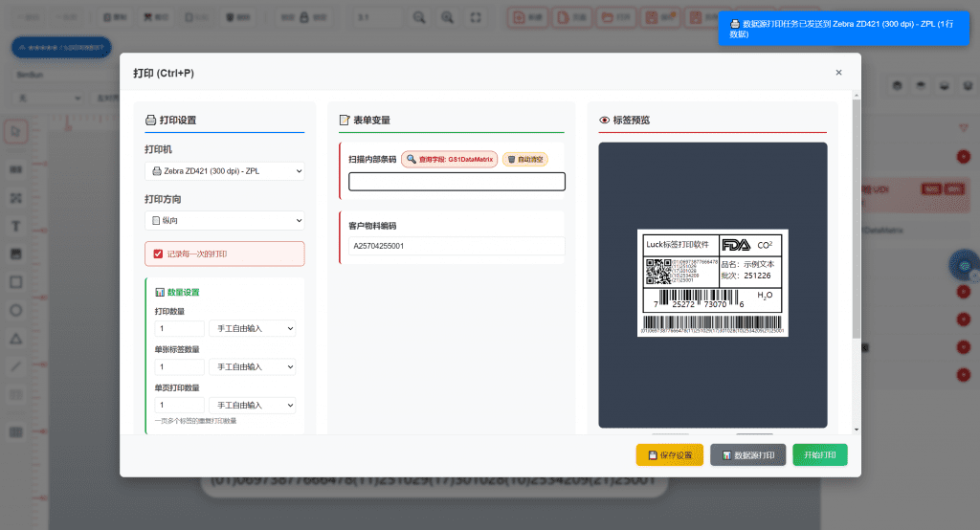The width and height of the screenshot is (980, 530).
Task: Focus the 扫描内部条码 scan barcode input
Action: (x=457, y=182)
